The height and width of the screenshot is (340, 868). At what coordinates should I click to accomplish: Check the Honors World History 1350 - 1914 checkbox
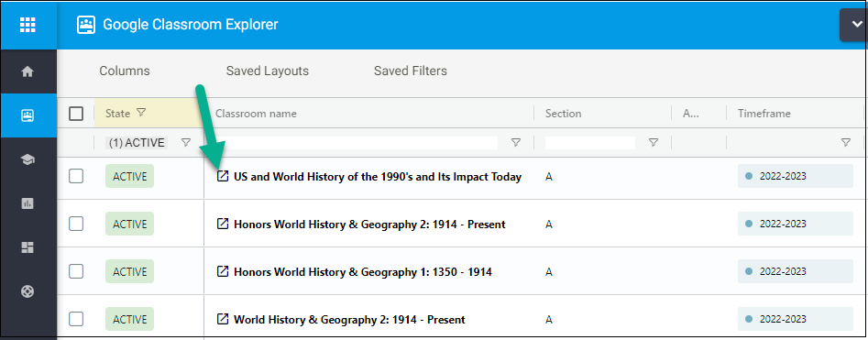tap(76, 272)
